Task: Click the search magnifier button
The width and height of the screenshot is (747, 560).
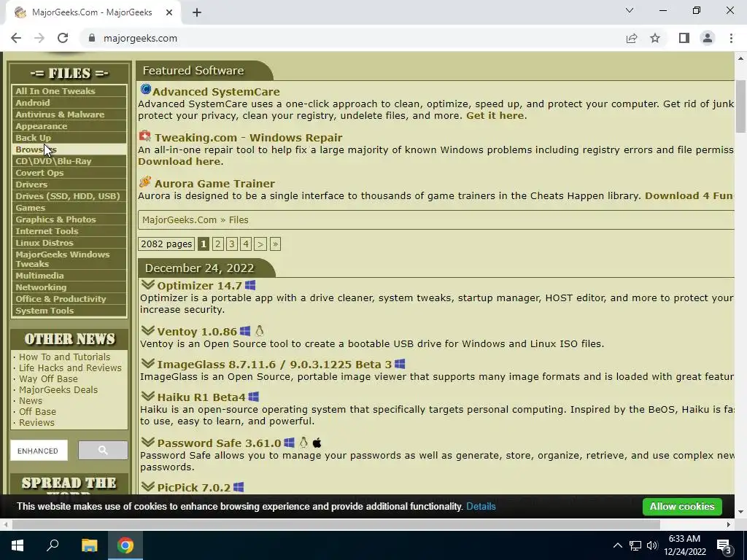Action: (x=103, y=450)
